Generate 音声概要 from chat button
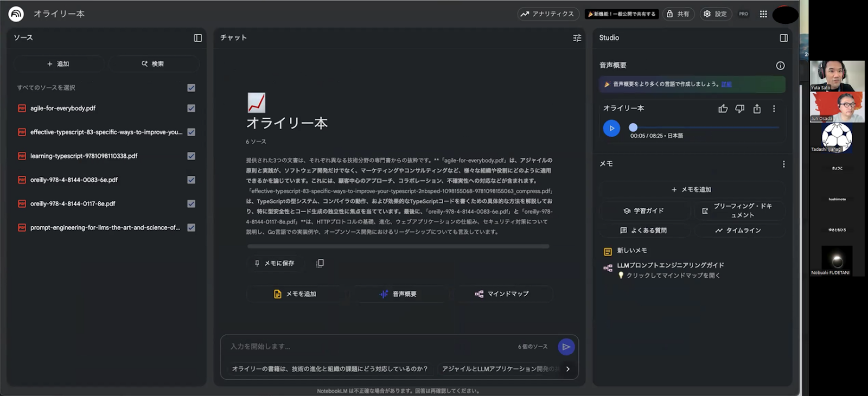The width and height of the screenshot is (868, 396). pos(399,294)
